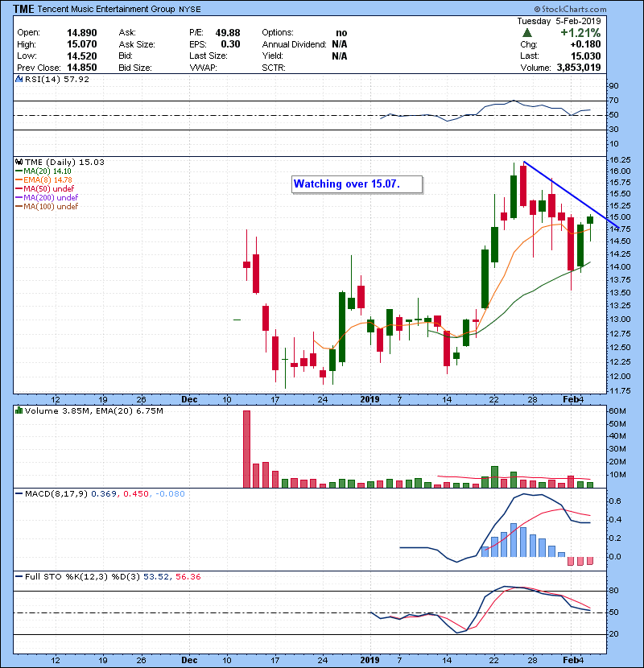Click the Prev Close value 14.850
This screenshot has height=668, width=644.
[x=82, y=68]
